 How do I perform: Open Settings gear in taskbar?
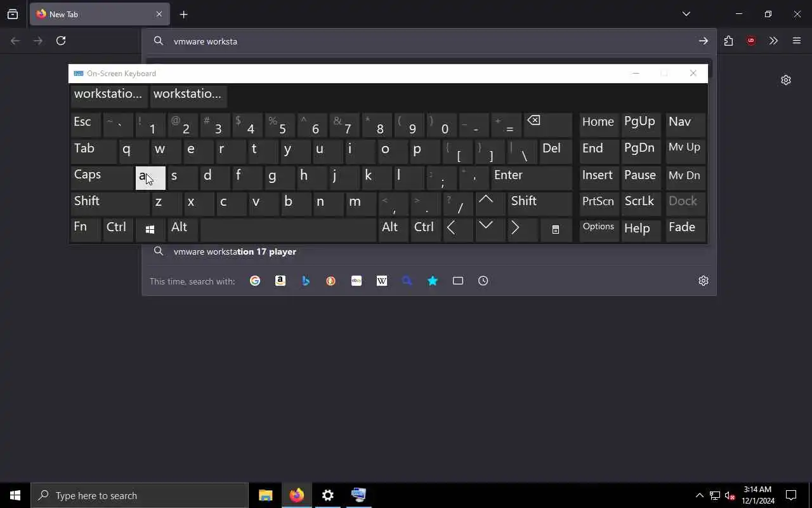click(x=328, y=495)
